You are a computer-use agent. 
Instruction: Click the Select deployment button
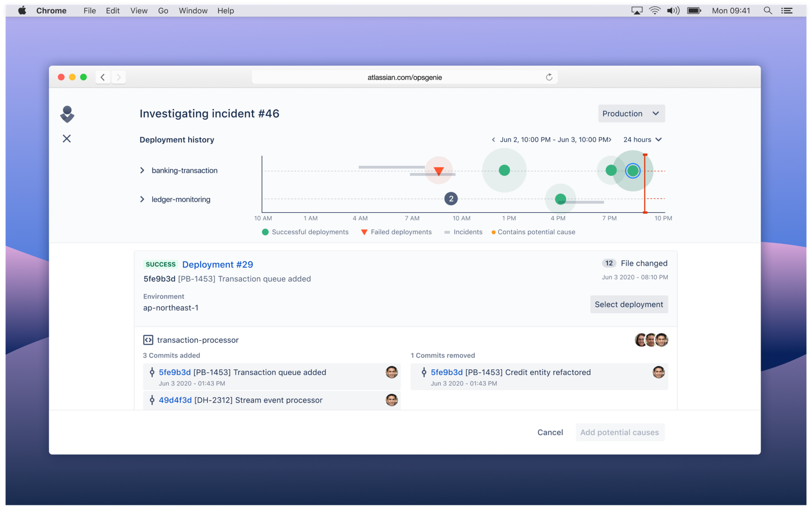pos(629,304)
